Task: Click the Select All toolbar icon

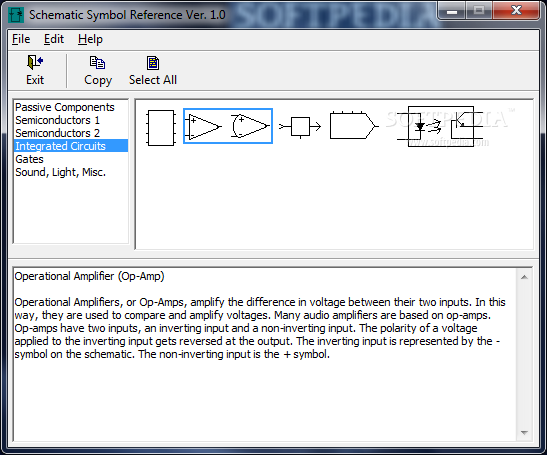Action: [x=153, y=63]
